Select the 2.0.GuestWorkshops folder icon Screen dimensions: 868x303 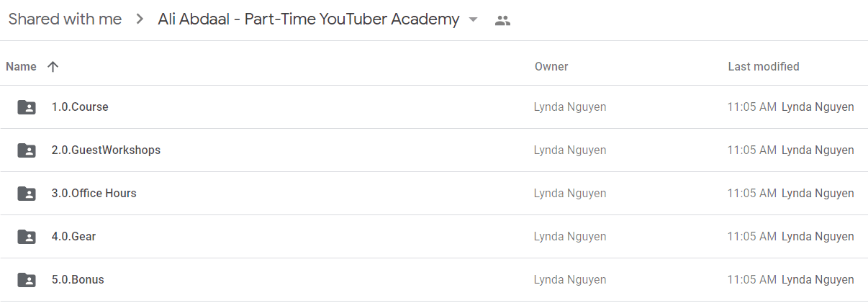point(27,150)
